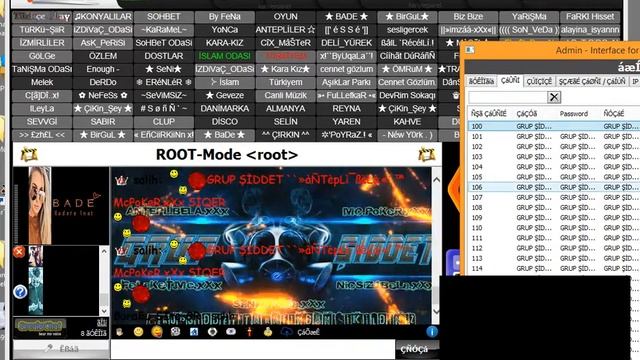
Task: Select row 106 in Admin table
Action: (x=554, y=187)
